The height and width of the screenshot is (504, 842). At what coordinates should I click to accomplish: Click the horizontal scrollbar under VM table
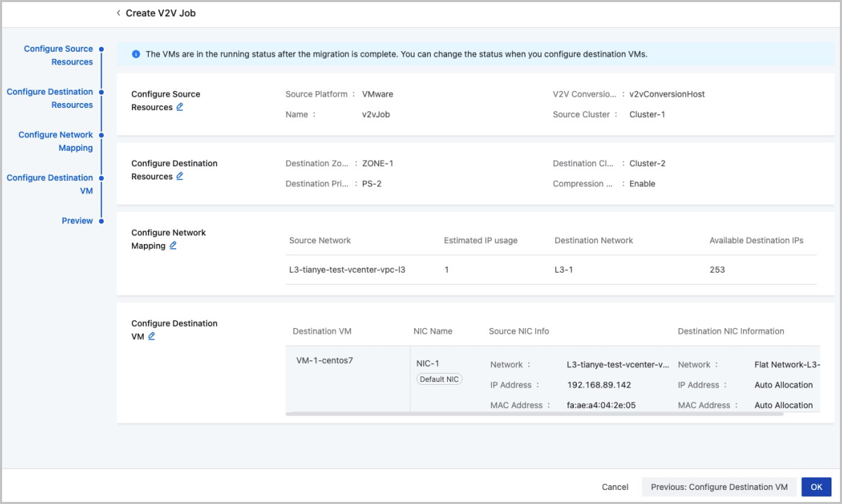point(533,414)
